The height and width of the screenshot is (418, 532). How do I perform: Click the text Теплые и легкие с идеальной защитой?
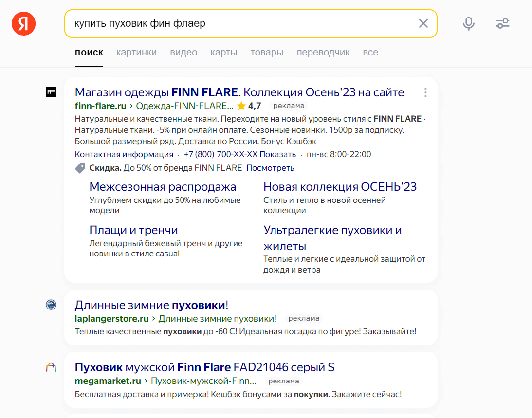pos(345,264)
